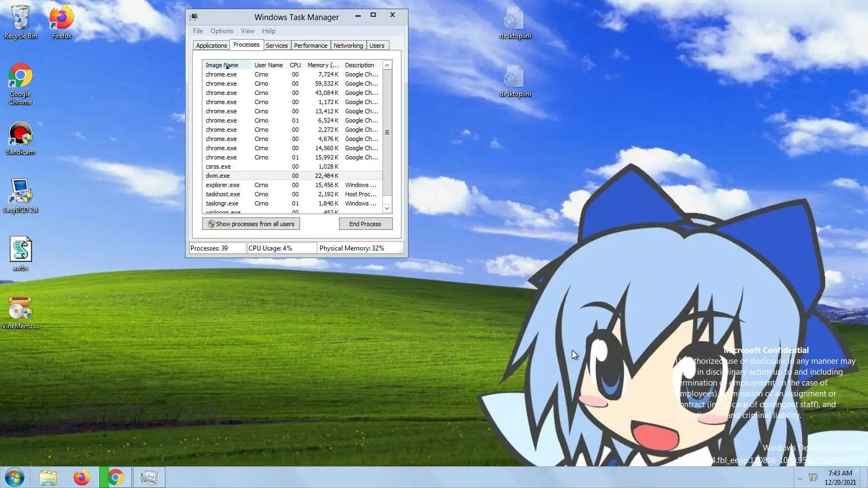Select the Google Chrome desktop shortcut
This screenshot has width=868, height=488.
(x=21, y=84)
